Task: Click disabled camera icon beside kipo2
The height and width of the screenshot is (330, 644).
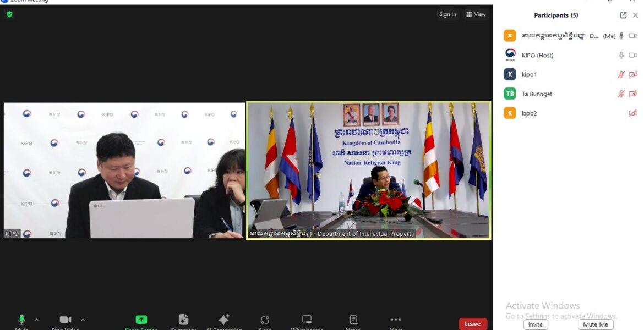Action: (633, 113)
